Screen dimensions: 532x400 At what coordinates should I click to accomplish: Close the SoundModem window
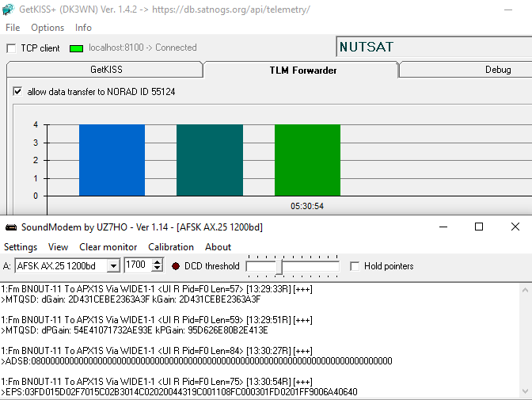tap(515, 227)
